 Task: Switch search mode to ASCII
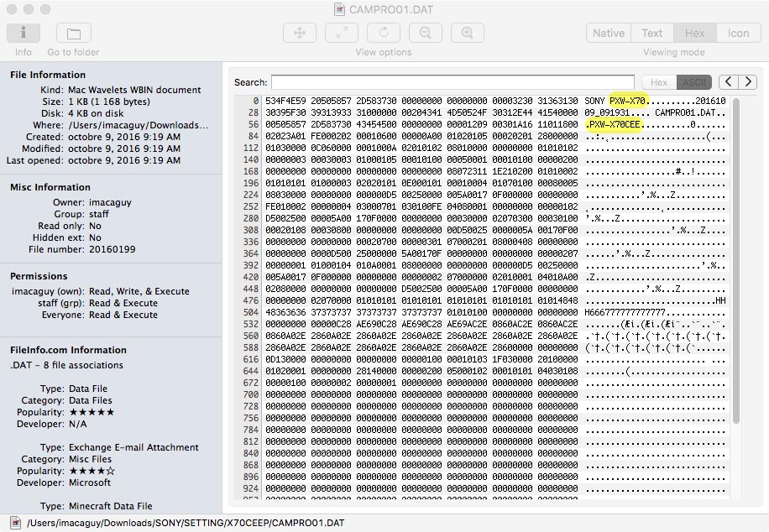tap(694, 82)
